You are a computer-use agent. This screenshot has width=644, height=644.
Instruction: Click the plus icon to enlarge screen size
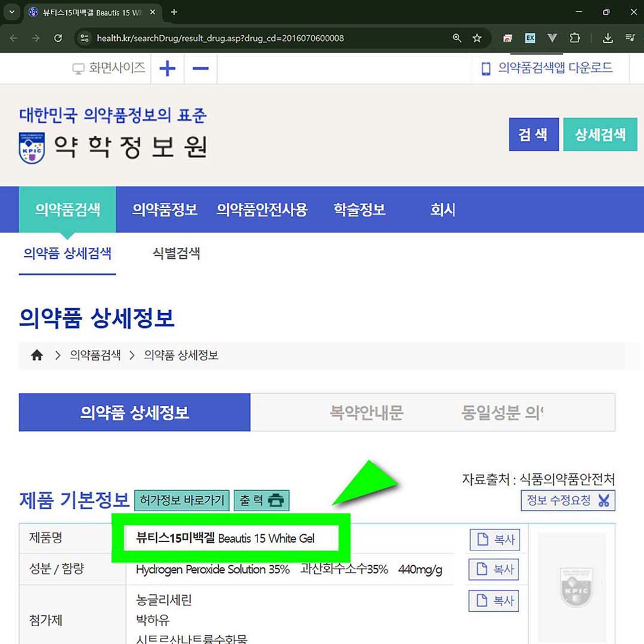[x=168, y=69]
